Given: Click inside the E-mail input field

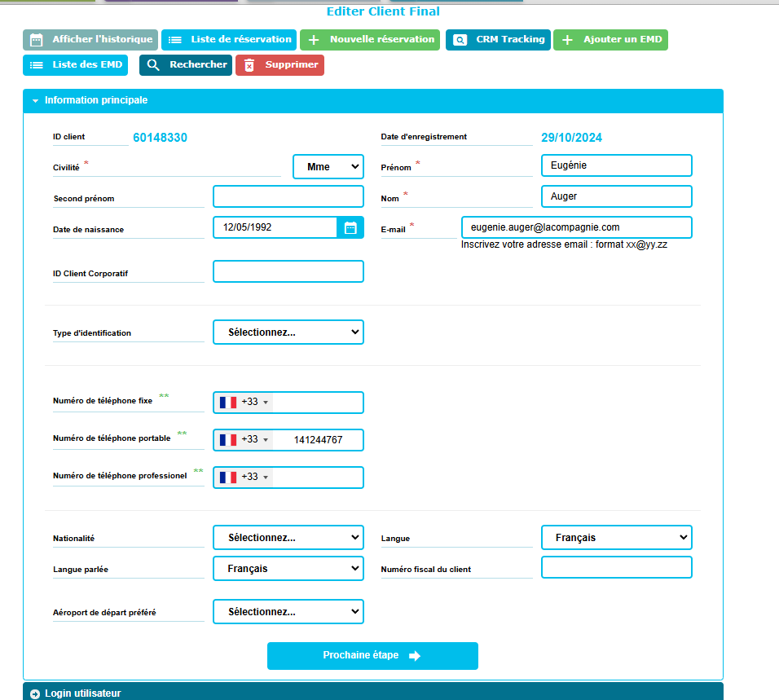Looking at the screenshot, I should [577, 227].
